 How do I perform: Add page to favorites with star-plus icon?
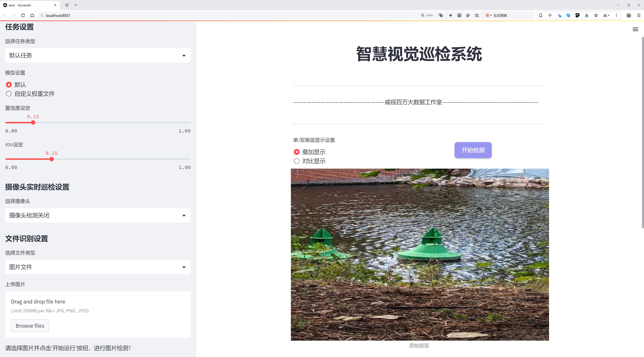point(477,15)
